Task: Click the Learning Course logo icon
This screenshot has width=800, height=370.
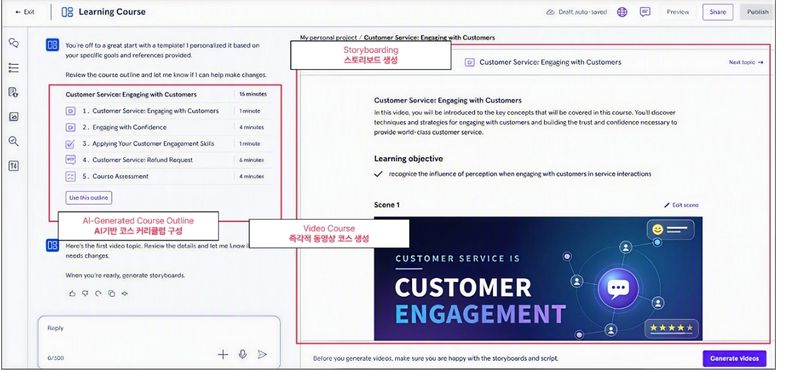Action: pyautogui.click(x=67, y=12)
